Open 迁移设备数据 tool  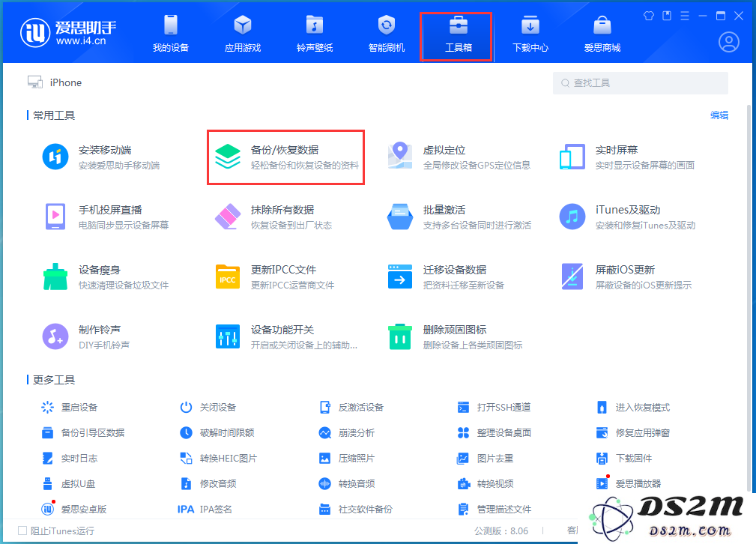pos(446,276)
